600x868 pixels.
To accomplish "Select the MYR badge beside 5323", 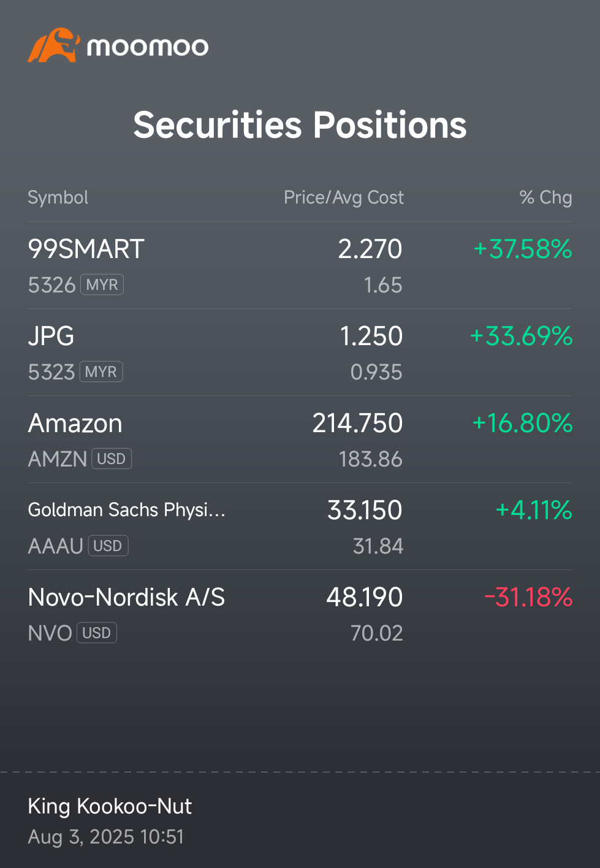I will (x=101, y=371).
